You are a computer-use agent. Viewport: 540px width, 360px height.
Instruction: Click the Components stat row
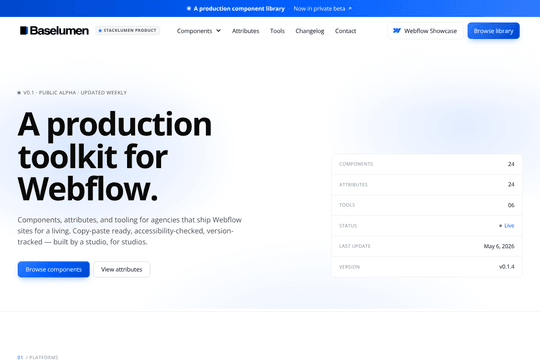click(x=427, y=164)
